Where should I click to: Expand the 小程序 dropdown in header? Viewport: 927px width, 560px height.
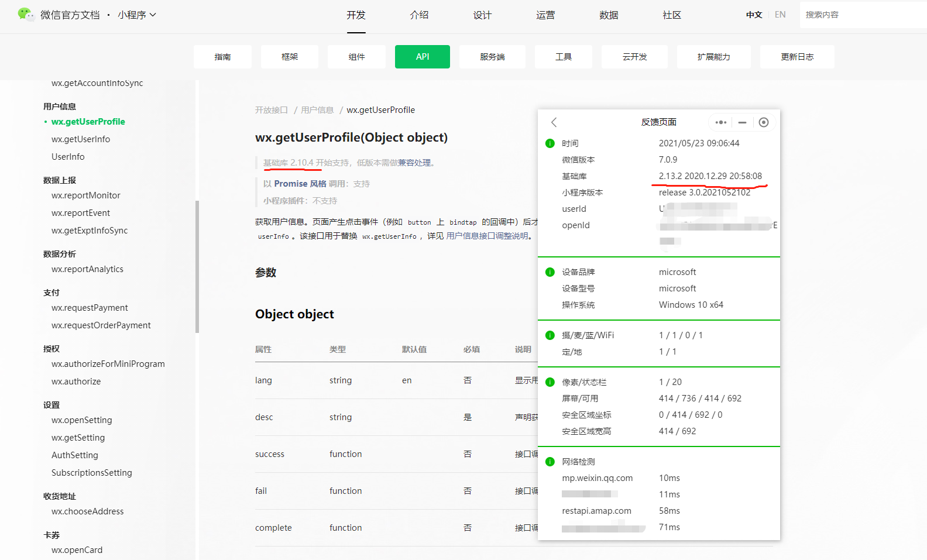[137, 15]
